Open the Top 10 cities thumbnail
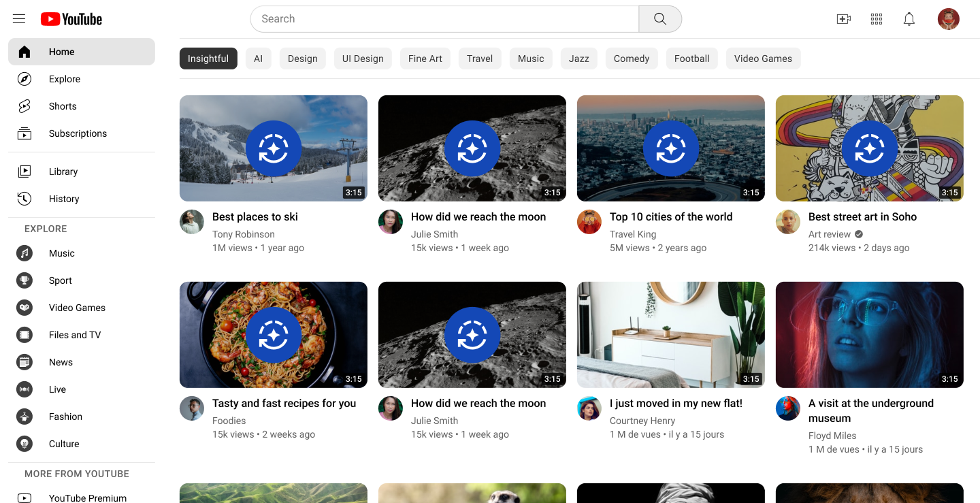Viewport: 980px width, 503px height. (x=671, y=148)
